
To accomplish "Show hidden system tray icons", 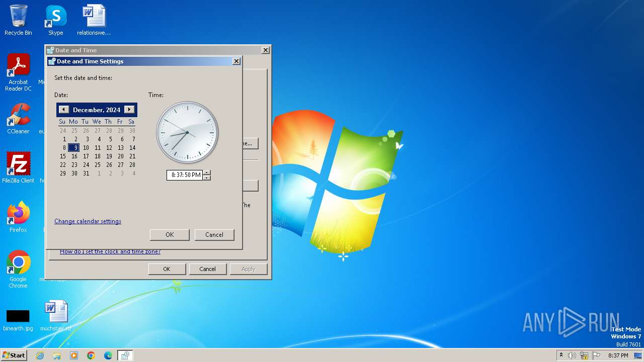I will [x=561, y=355].
